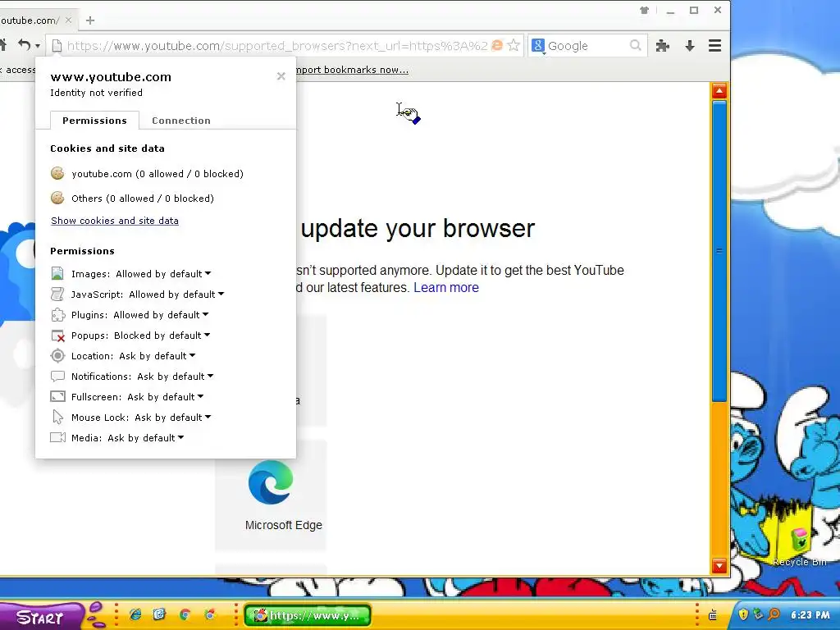Launch Internet Explorer from quick launch
Viewport: 840px width, 630px height.
point(135,614)
